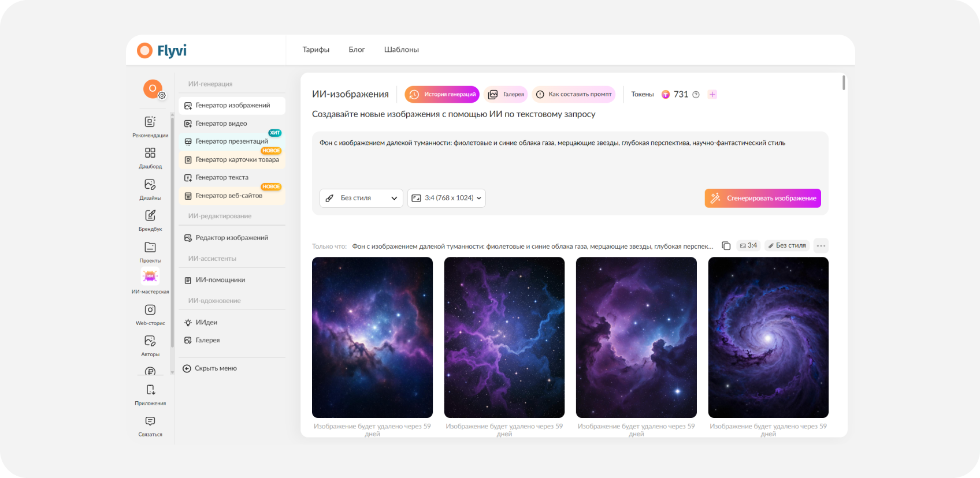Select Генератор веб-сайтов menu item
This screenshot has width=980, height=478.
tap(232, 196)
